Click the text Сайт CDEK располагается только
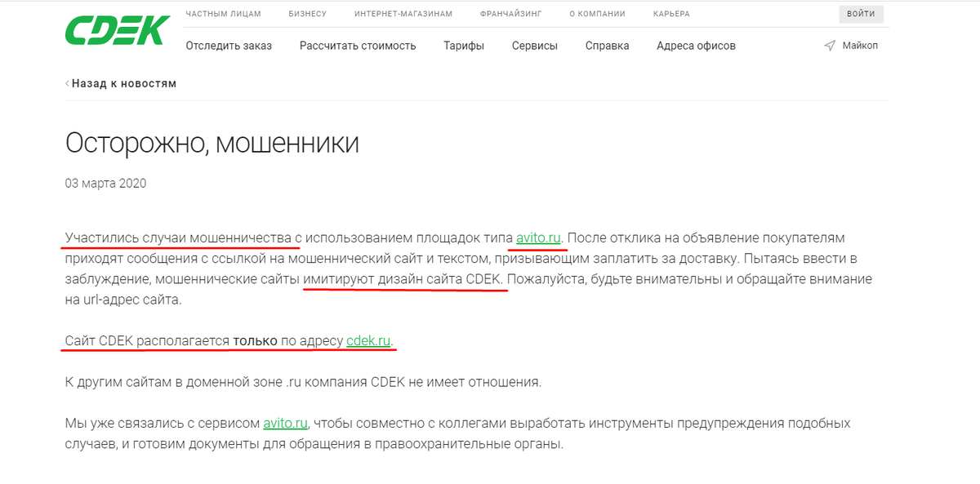 [171, 340]
